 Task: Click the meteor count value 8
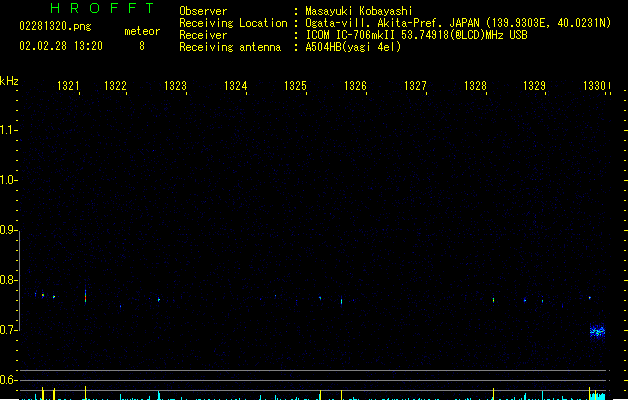[x=142, y=46]
